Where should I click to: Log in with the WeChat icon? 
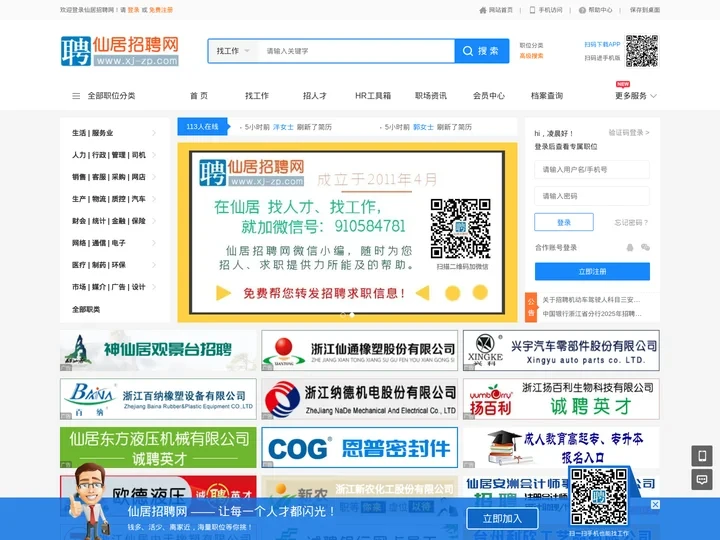[645, 248]
